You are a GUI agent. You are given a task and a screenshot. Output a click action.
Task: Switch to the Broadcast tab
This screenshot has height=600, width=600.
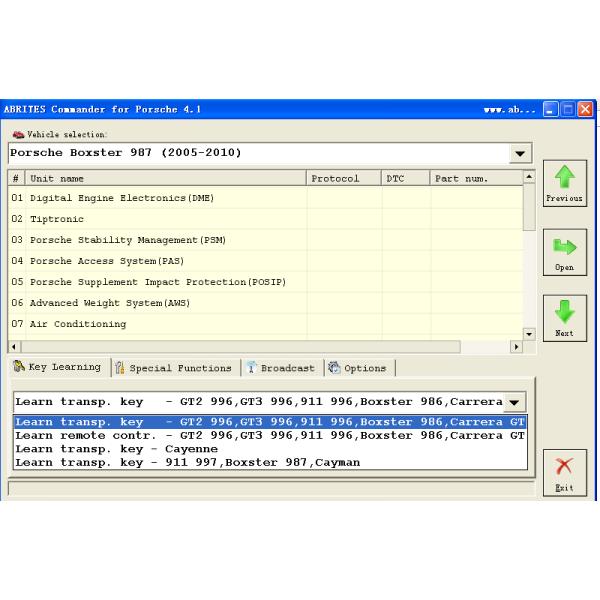[x=280, y=368]
